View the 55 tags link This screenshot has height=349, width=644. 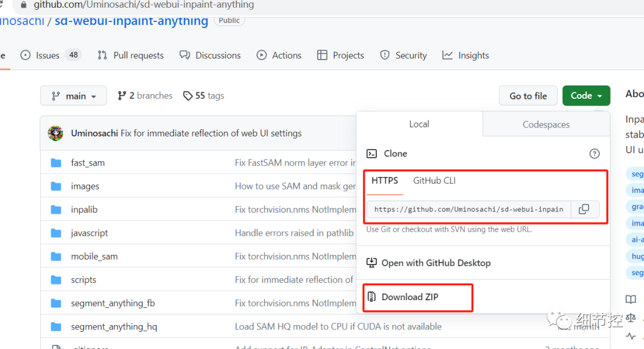tap(204, 95)
